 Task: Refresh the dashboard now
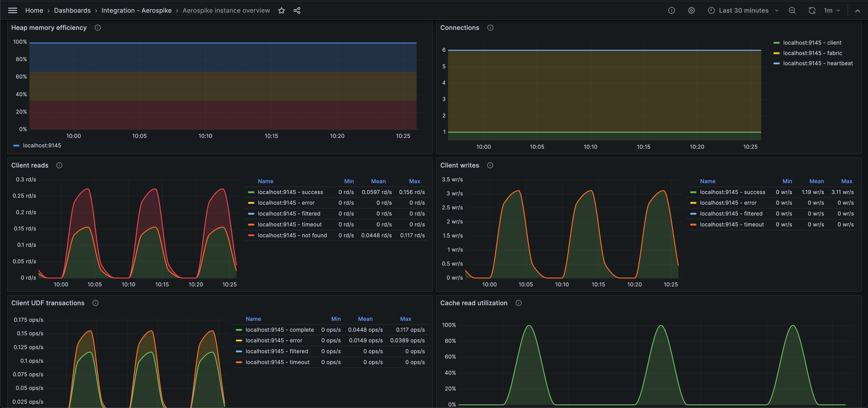coord(812,10)
